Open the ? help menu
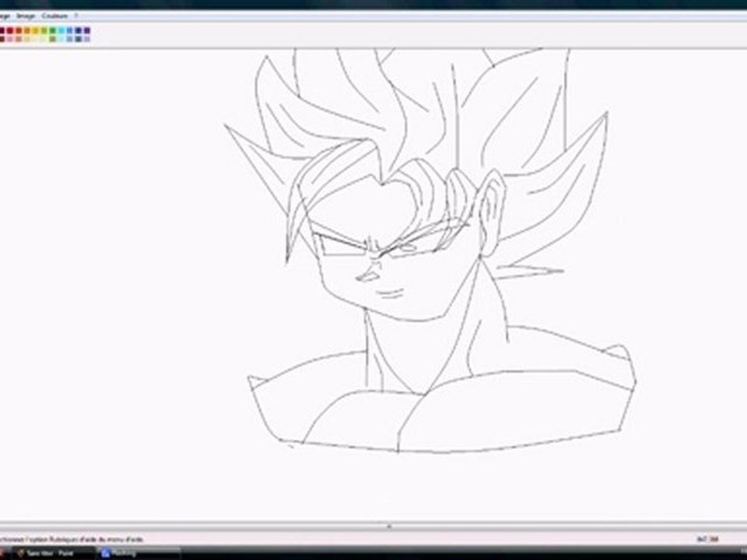Screen dimensions: 747x560 75,16
